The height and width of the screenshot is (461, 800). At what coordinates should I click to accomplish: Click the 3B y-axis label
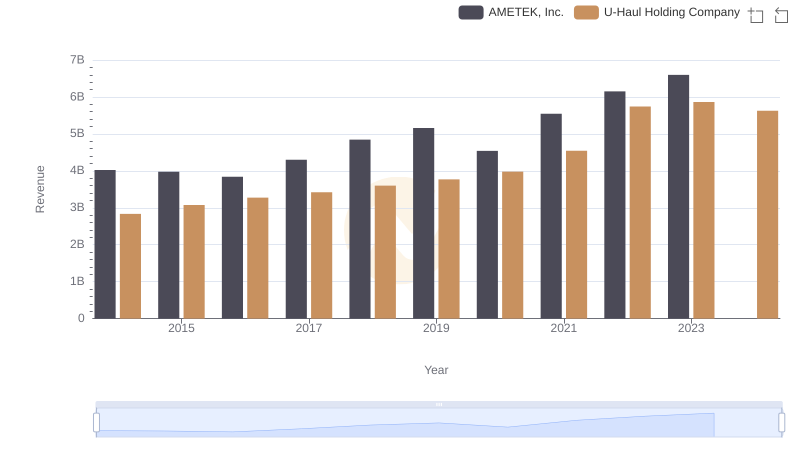tap(77, 208)
